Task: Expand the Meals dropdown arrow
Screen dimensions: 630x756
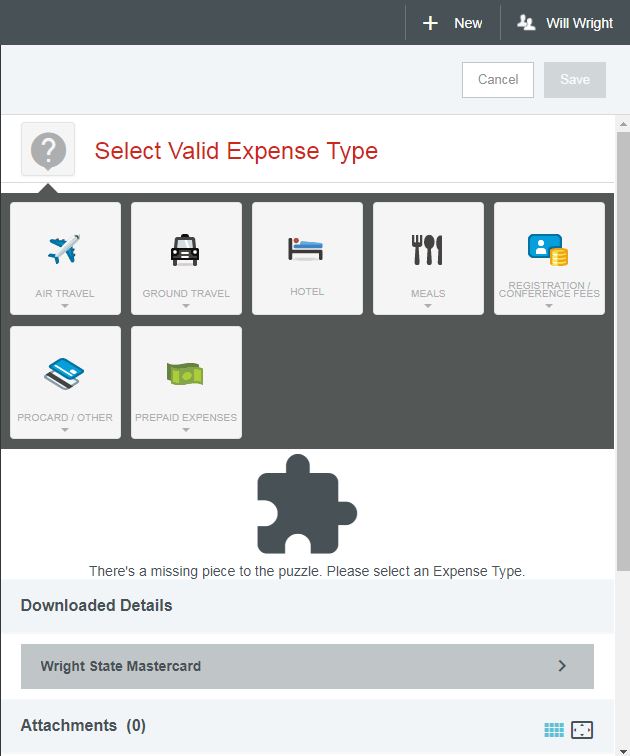Action: pos(427,306)
